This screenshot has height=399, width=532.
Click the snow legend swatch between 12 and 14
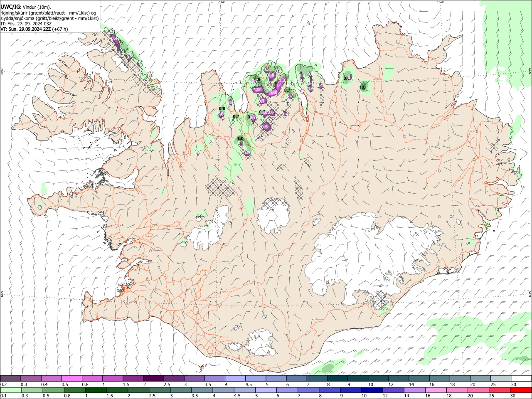398,378
